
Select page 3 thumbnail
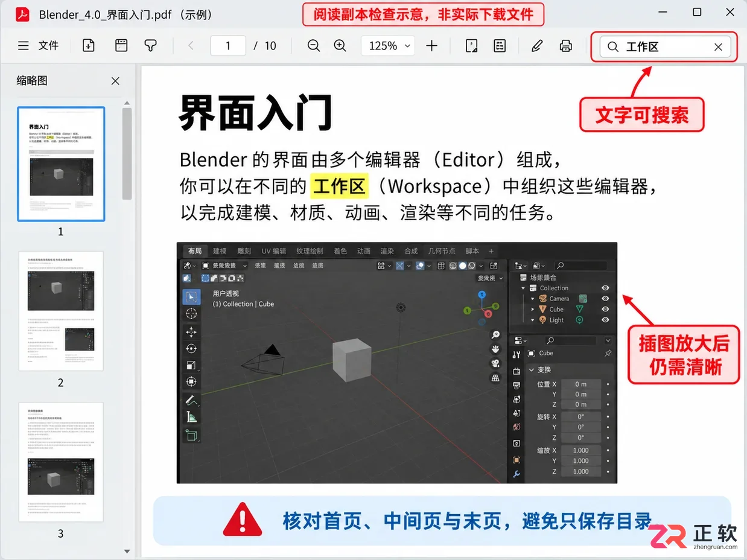click(61, 462)
